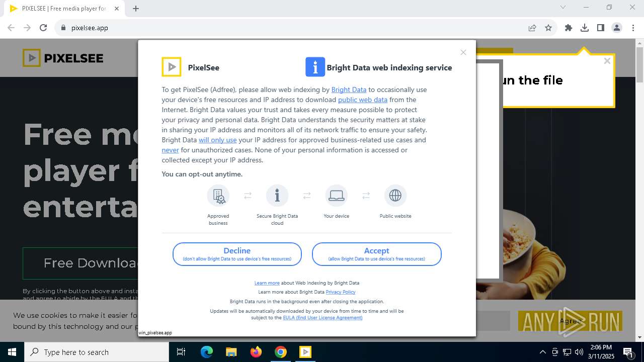Click the Approved business icon
Image resolution: width=644 pixels, height=362 pixels.
218,196
